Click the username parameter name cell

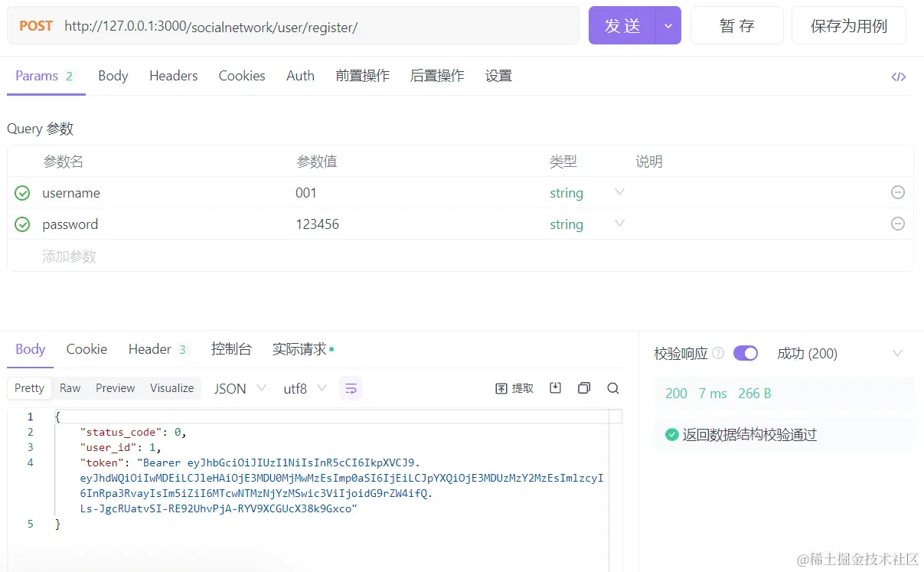tap(71, 193)
